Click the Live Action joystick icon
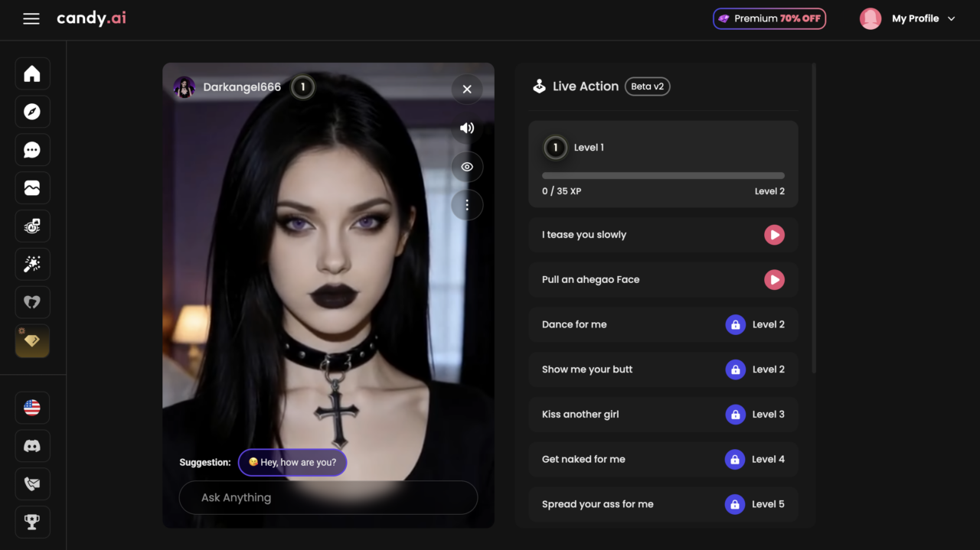The width and height of the screenshot is (980, 550). (539, 86)
